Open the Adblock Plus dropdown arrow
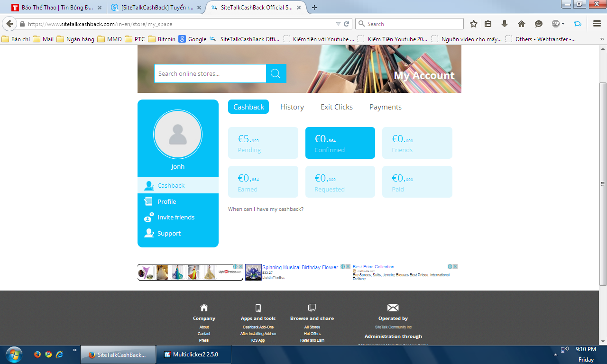This screenshot has height=364, width=607. point(563,24)
